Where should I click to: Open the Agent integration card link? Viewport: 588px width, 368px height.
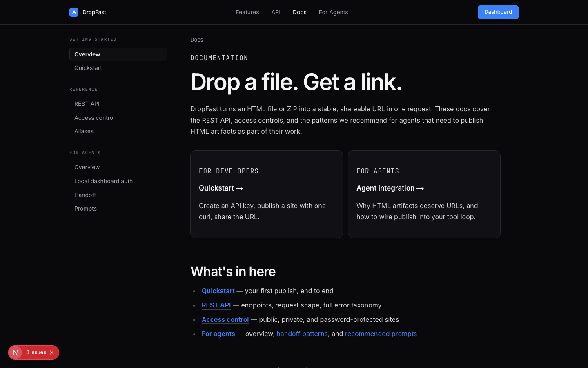point(390,188)
